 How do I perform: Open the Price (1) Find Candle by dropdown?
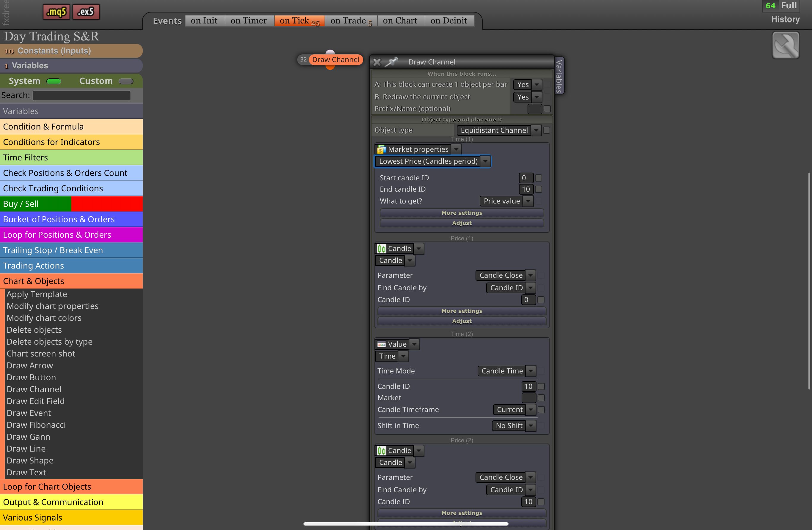pyautogui.click(x=511, y=288)
